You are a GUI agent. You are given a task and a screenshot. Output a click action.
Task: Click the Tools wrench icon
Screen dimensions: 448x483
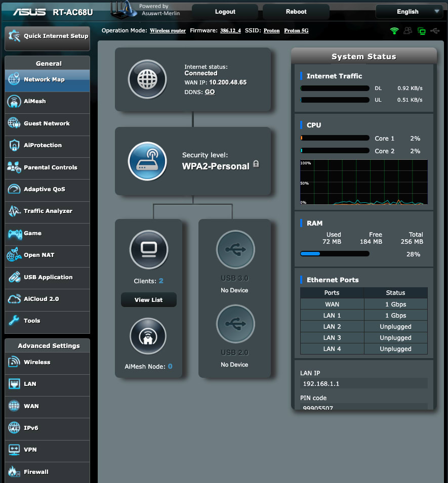[14, 320]
